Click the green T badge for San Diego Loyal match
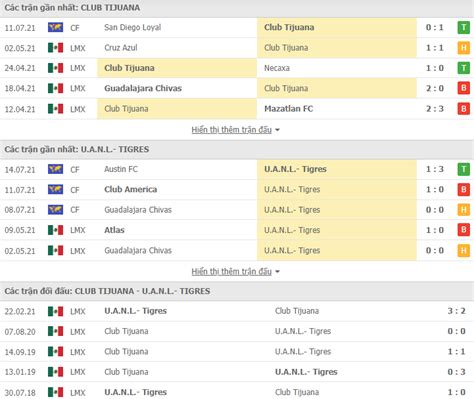Image resolution: width=474 pixels, height=399 pixels. [x=463, y=28]
